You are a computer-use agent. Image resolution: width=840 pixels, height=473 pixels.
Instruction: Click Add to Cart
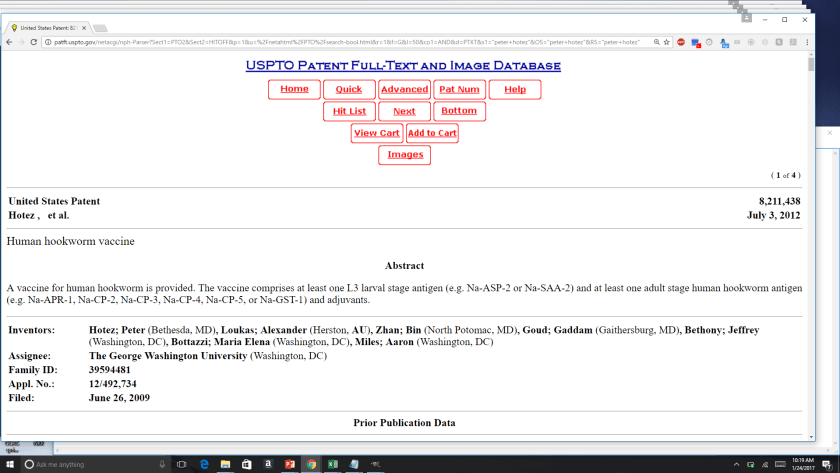coord(432,133)
